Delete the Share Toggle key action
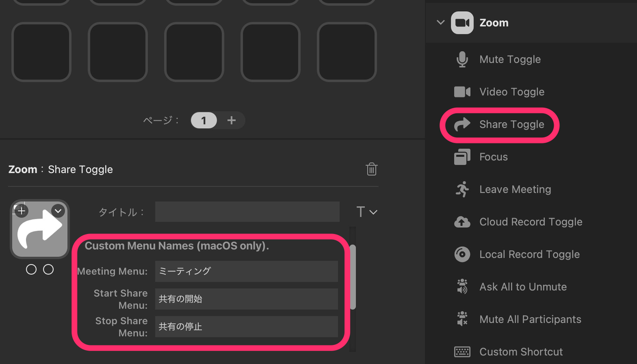The width and height of the screenshot is (637, 364). point(372,169)
